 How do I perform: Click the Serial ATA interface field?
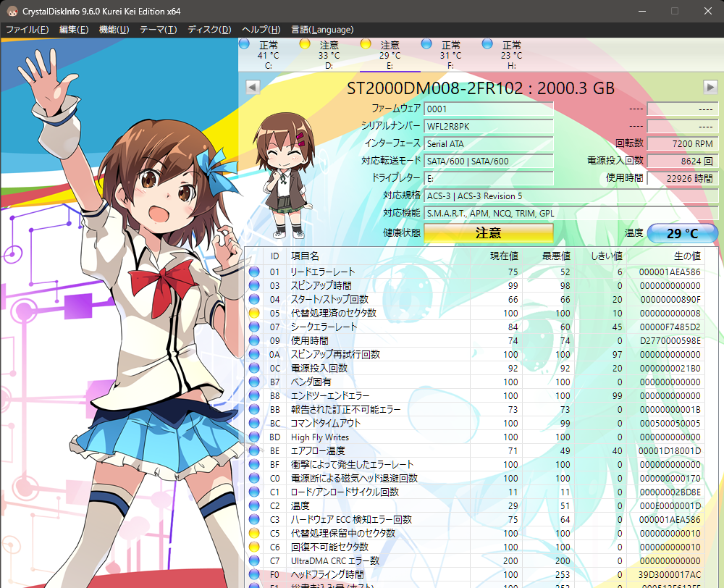(489, 143)
